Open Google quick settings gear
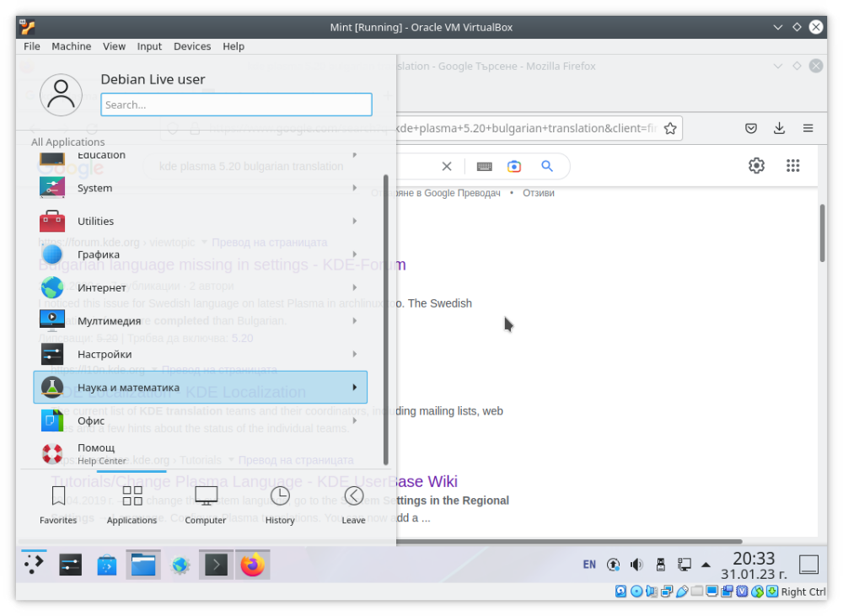Viewport: 843px width, 616px height. point(756,165)
